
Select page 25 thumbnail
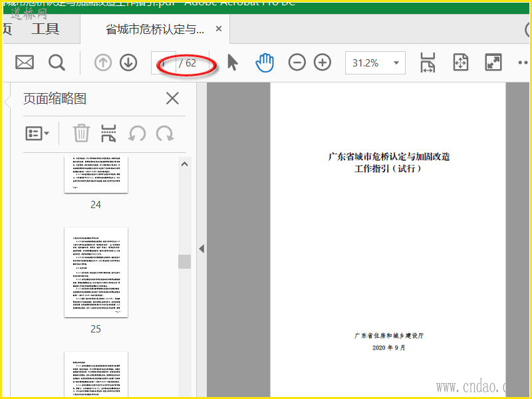pyautogui.click(x=96, y=273)
